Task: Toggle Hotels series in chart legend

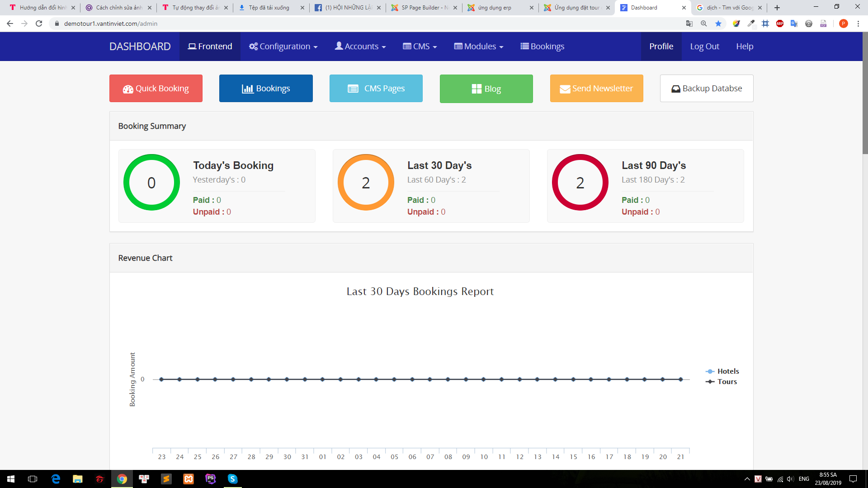Action: [722, 371]
